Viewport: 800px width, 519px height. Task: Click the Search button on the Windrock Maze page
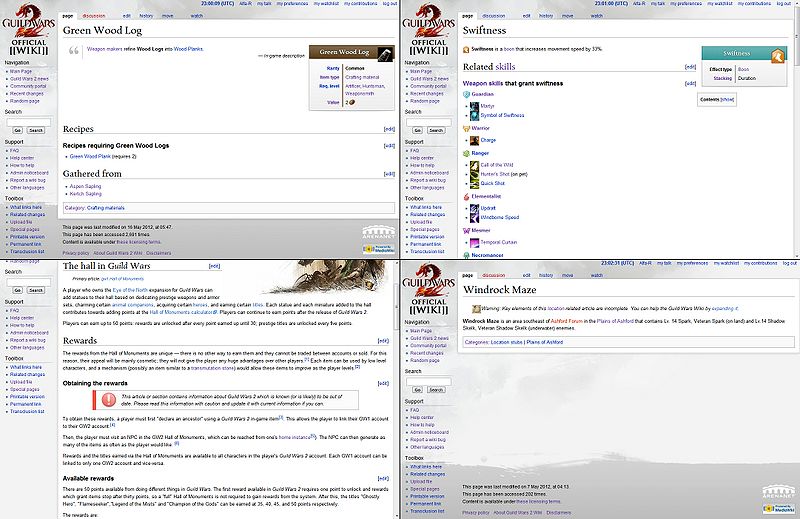(435, 389)
